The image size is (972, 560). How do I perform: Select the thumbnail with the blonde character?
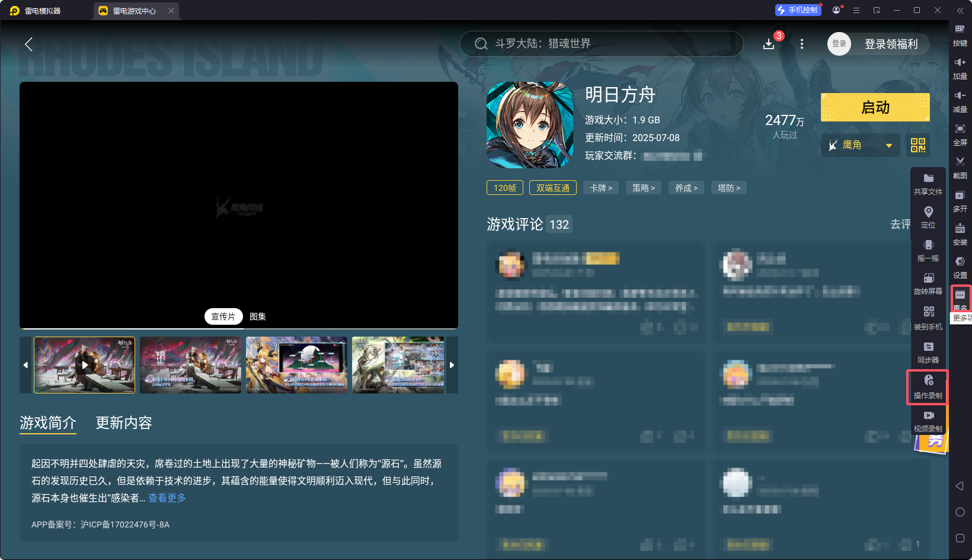(x=297, y=365)
